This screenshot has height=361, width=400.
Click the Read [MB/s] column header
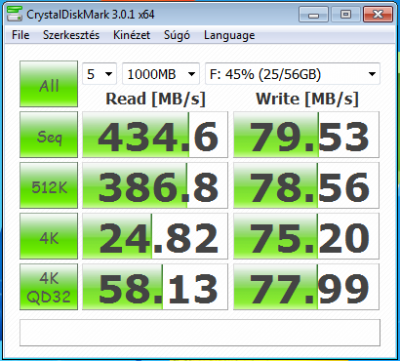pyautogui.click(x=155, y=99)
